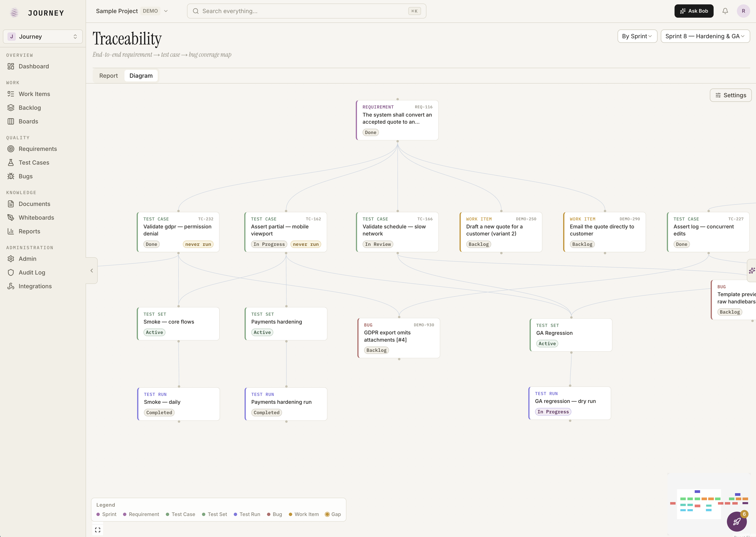Viewport: 756px width, 537px height.
Task: Click the DEMO project badge
Action: [x=150, y=11]
